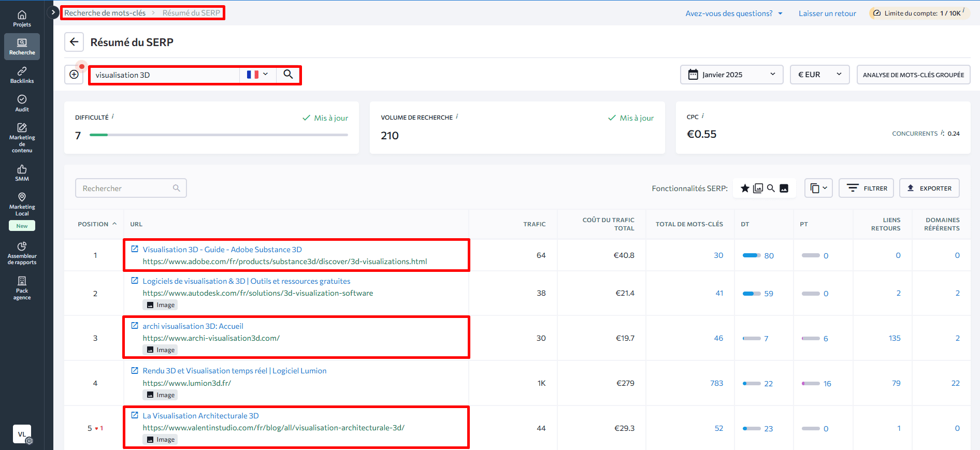The width and height of the screenshot is (980, 450).
Task: Click the FILTRER button
Action: click(866, 188)
